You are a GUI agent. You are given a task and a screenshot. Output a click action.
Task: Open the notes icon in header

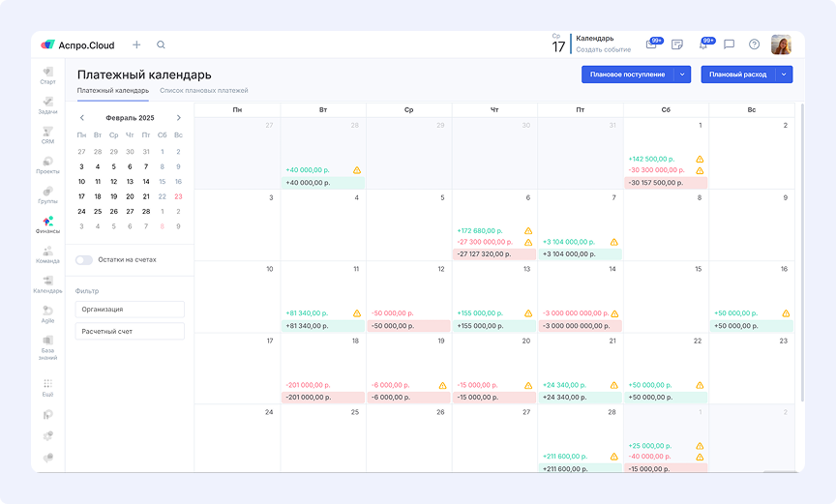tap(677, 44)
